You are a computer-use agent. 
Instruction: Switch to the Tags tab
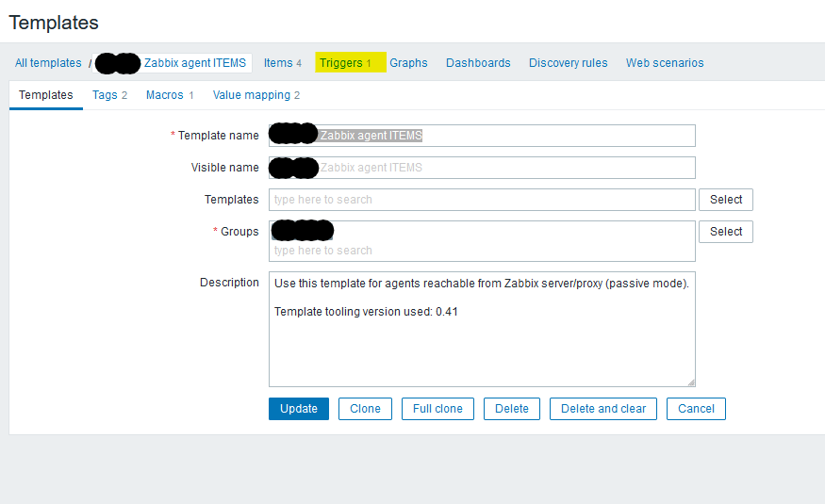coord(109,95)
